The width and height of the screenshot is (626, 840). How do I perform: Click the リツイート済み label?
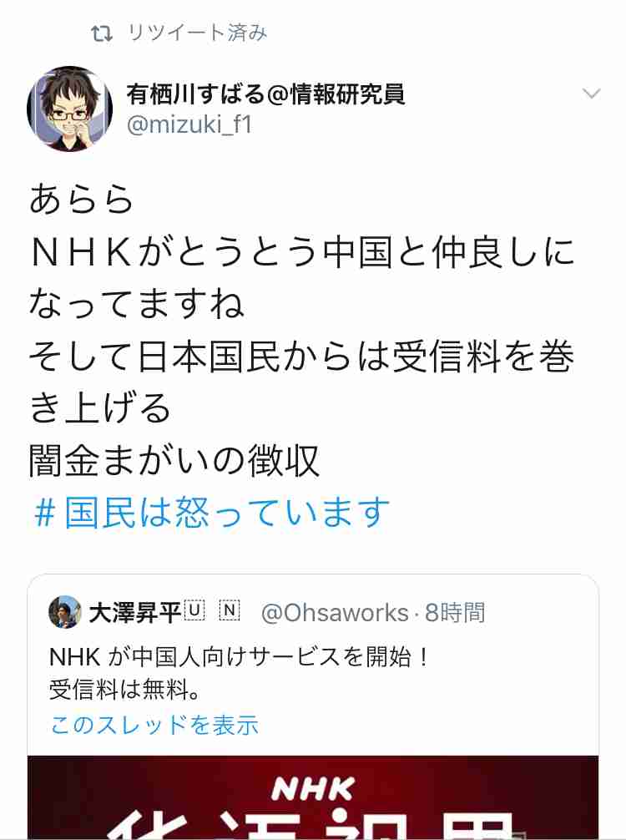coord(197,33)
